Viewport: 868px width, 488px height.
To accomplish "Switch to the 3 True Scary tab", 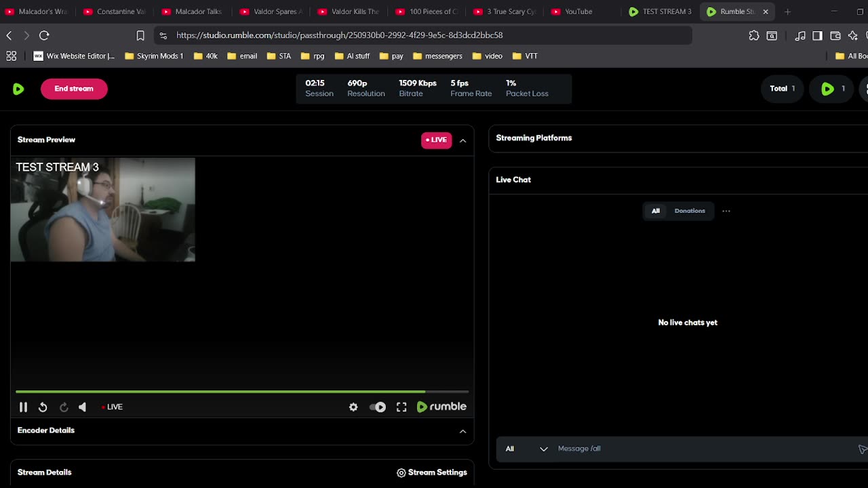I will (505, 12).
